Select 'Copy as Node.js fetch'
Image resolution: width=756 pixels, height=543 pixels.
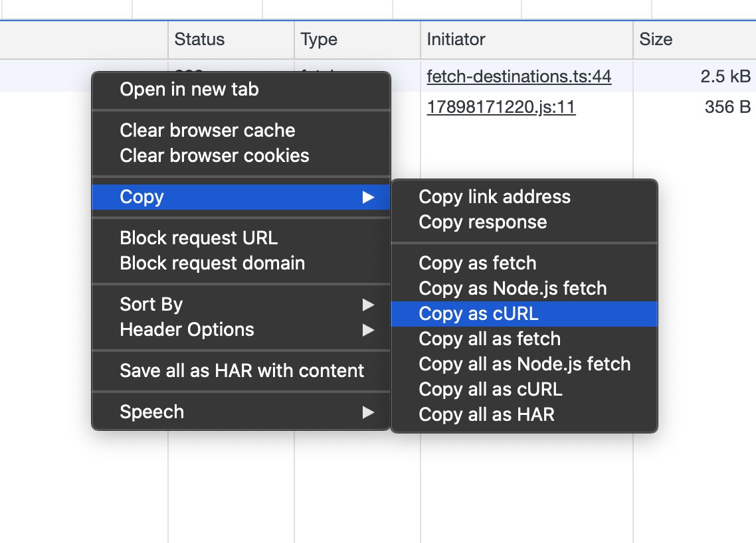pyautogui.click(x=512, y=289)
